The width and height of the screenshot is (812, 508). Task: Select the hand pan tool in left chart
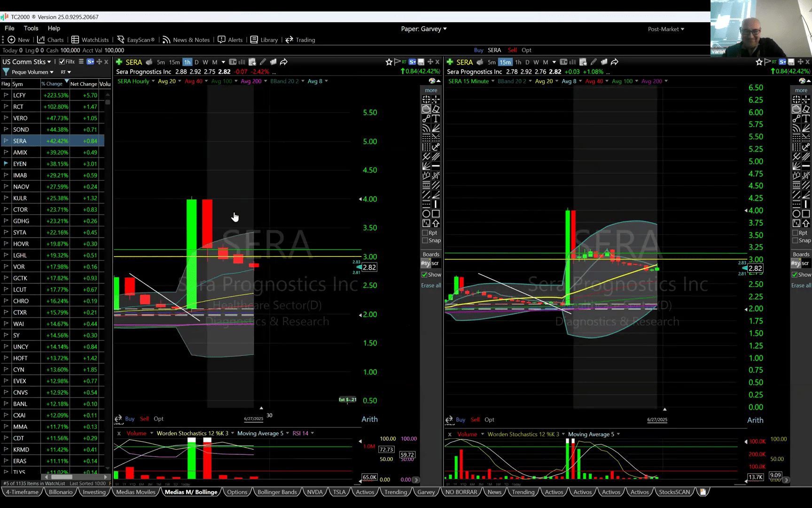point(426,109)
